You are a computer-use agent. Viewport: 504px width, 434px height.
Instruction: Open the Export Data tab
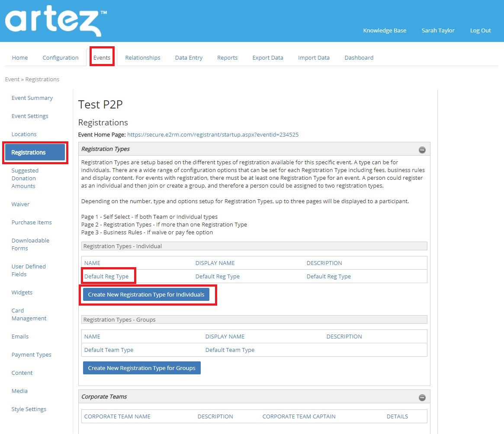268,58
